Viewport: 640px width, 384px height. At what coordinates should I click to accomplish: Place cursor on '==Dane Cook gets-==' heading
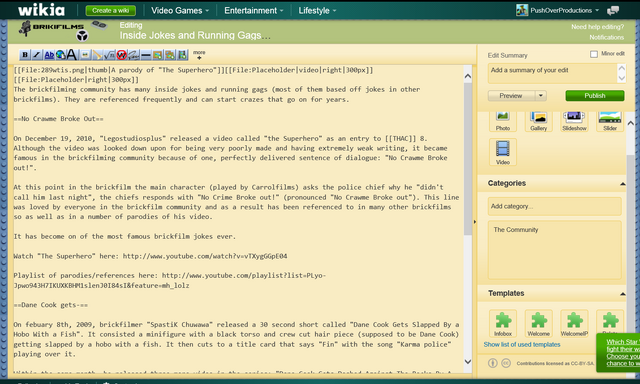[51, 305]
